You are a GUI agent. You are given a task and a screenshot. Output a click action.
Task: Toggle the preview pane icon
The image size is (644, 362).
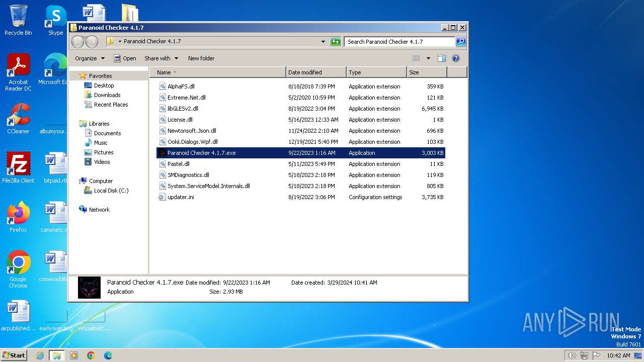click(x=441, y=58)
